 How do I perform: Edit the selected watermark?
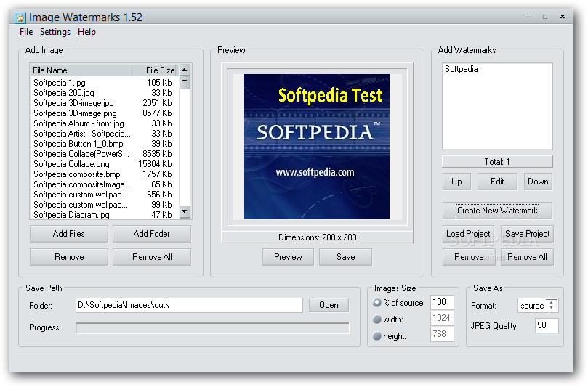[497, 182]
